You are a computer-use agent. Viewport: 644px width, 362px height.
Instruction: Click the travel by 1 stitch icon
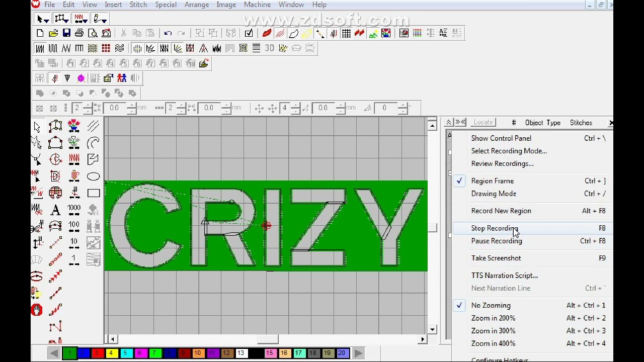tap(74, 260)
